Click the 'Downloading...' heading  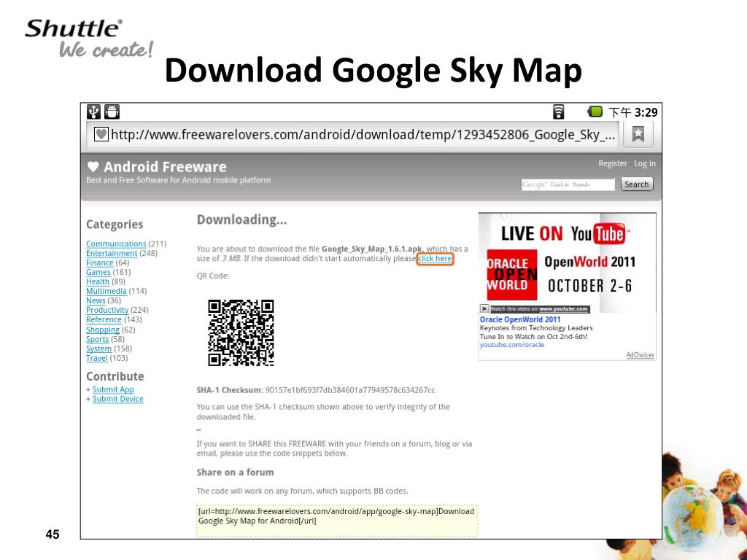[242, 220]
